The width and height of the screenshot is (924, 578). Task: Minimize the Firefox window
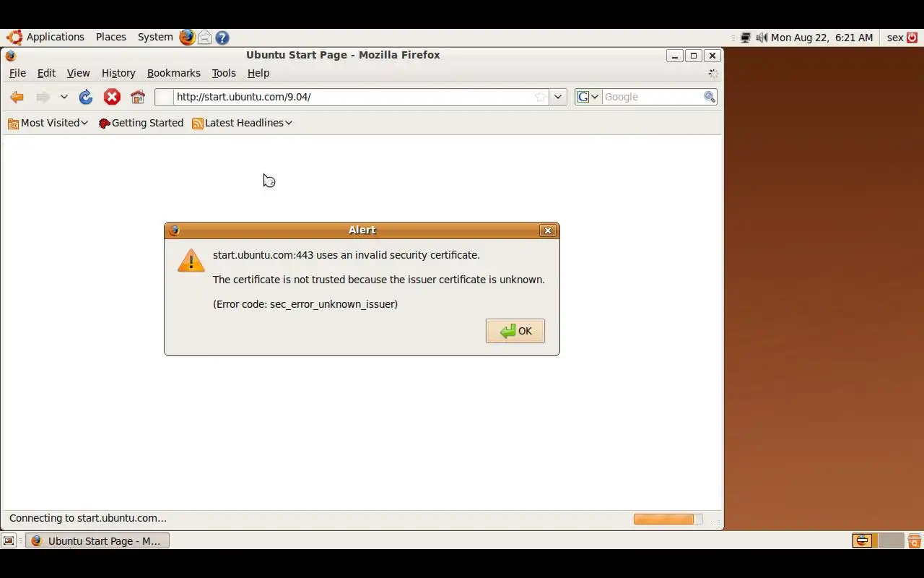coord(675,56)
